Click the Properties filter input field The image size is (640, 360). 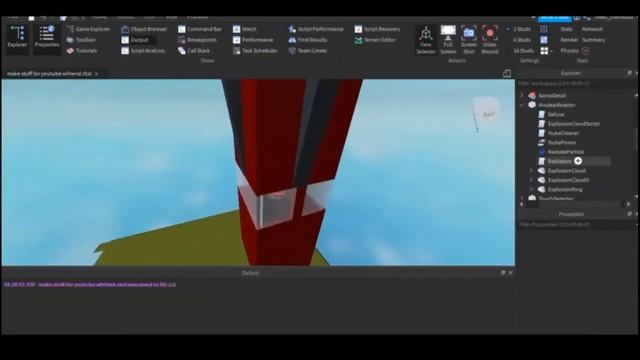576,224
